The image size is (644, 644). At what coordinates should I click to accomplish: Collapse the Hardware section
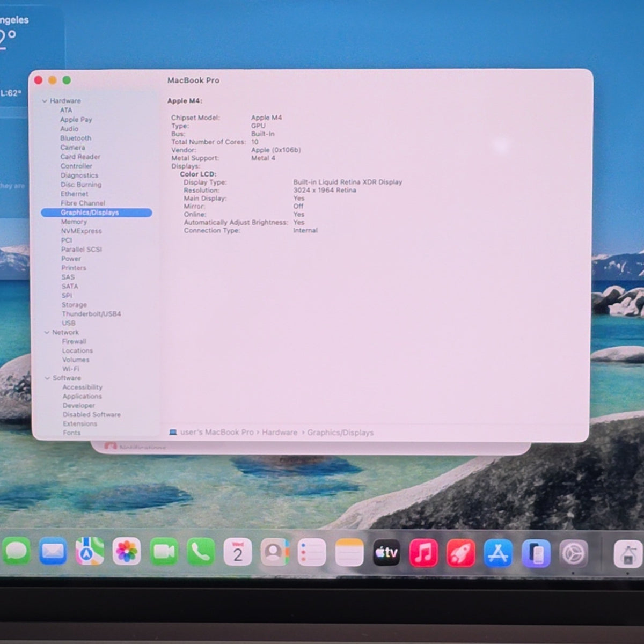(x=45, y=101)
